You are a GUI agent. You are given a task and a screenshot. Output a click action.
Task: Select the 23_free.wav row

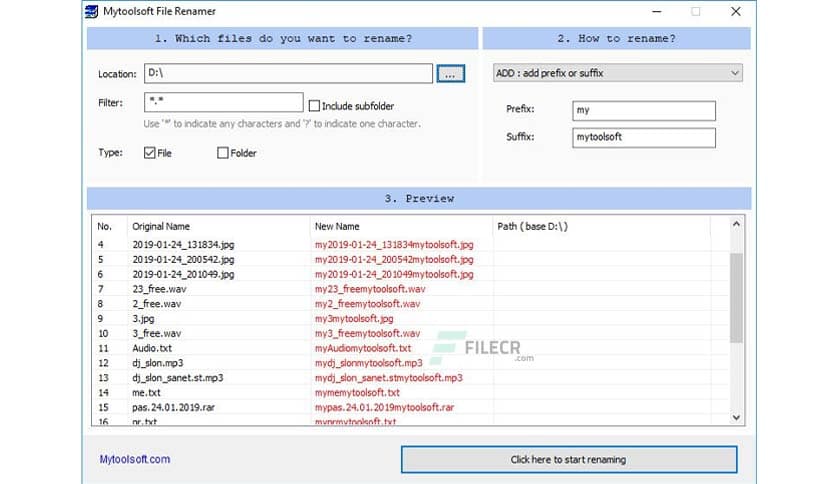[x=411, y=289]
